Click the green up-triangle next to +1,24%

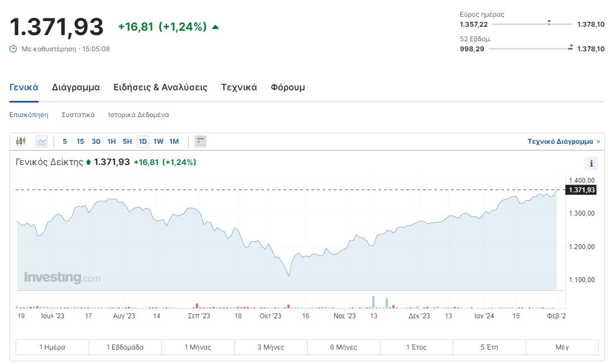[x=215, y=27]
